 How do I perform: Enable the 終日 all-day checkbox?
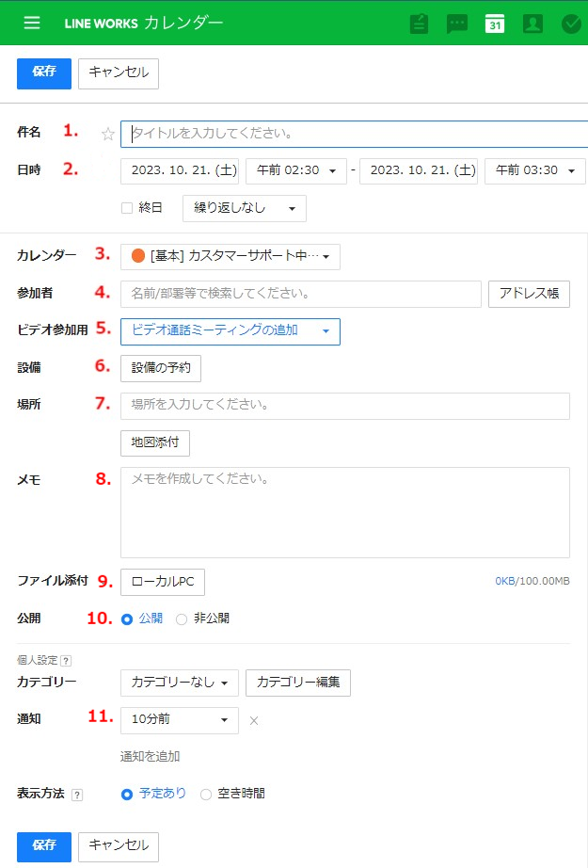(x=127, y=208)
